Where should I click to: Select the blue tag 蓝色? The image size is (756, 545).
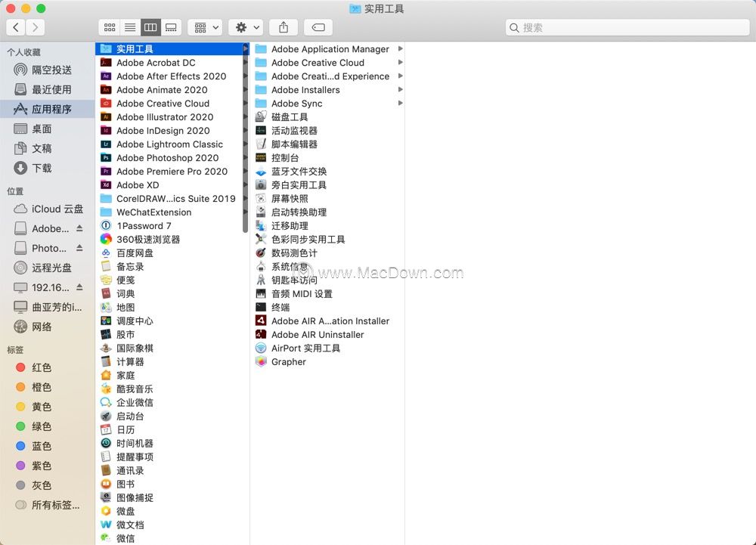tap(47, 446)
